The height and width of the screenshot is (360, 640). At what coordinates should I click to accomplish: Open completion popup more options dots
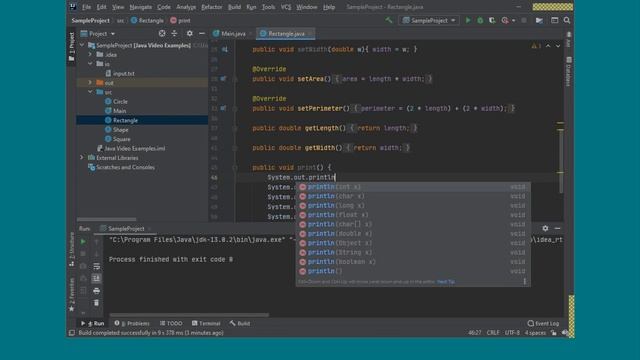coord(524,281)
